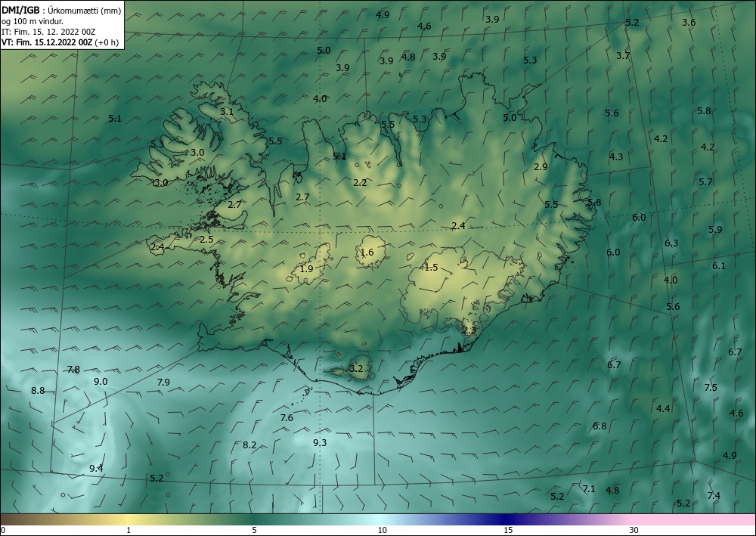The image size is (756, 536).
Task: Click the color scale label '30'
Action: point(634,530)
